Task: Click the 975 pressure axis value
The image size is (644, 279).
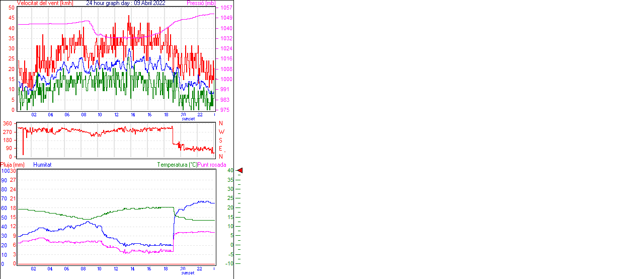Action: (x=225, y=110)
